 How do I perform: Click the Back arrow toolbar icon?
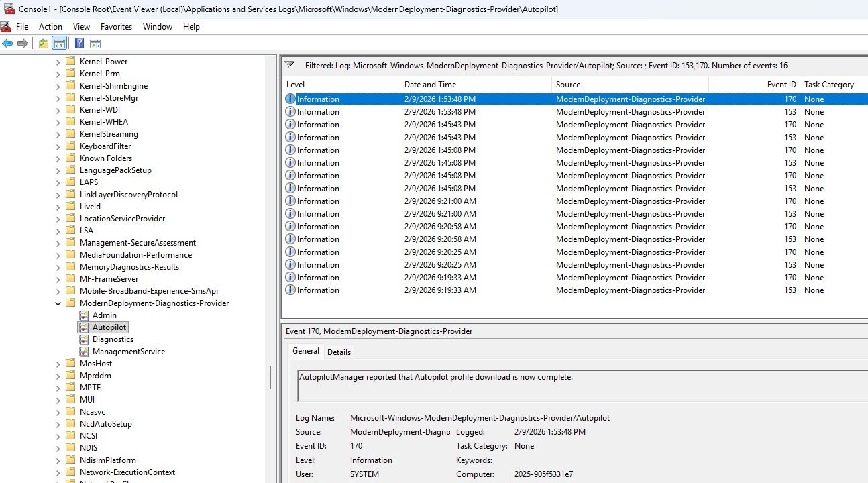tap(7, 44)
